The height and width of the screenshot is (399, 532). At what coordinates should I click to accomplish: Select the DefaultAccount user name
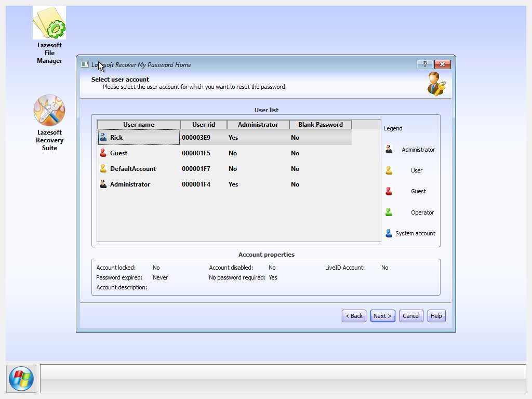coord(133,169)
